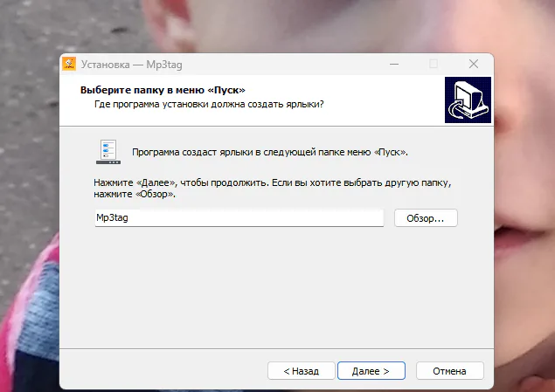Click the text Где программа установки должна создать ярлыки?

[209, 105]
